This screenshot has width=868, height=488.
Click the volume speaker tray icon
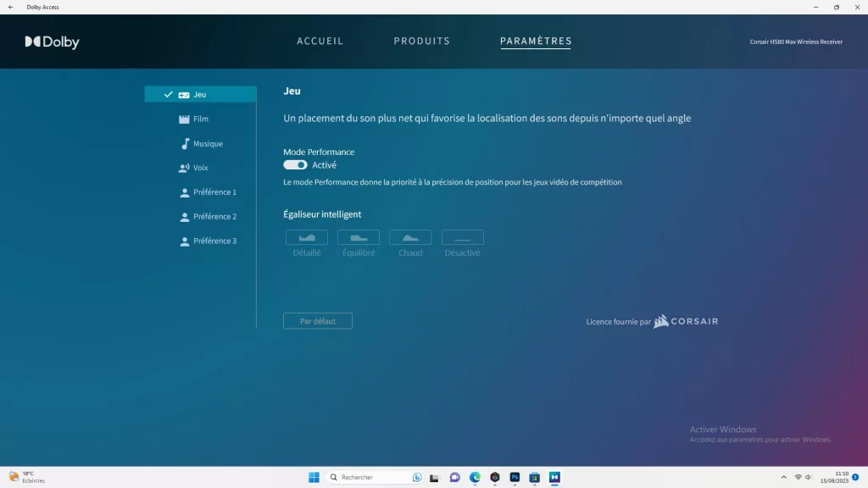click(x=808, y=477)
